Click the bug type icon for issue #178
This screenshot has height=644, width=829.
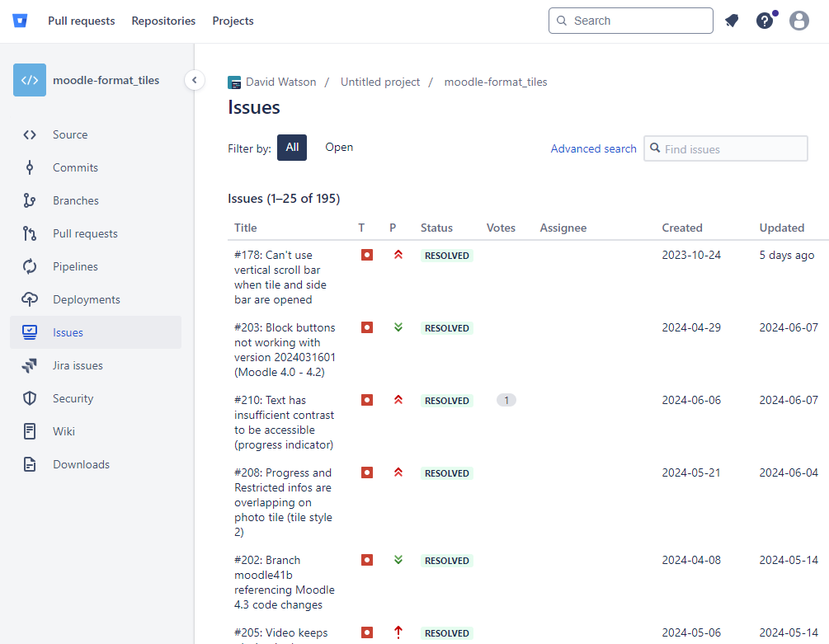[x=367, y=255]
